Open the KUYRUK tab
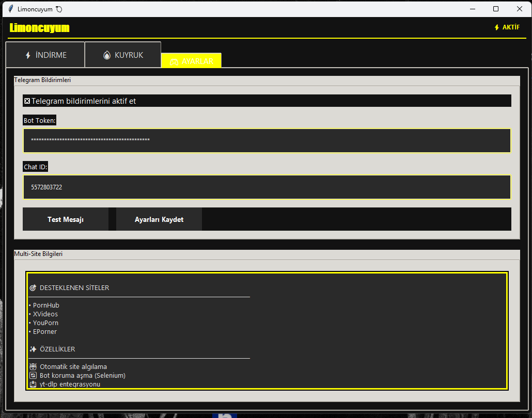 click(x=123, y=55)
